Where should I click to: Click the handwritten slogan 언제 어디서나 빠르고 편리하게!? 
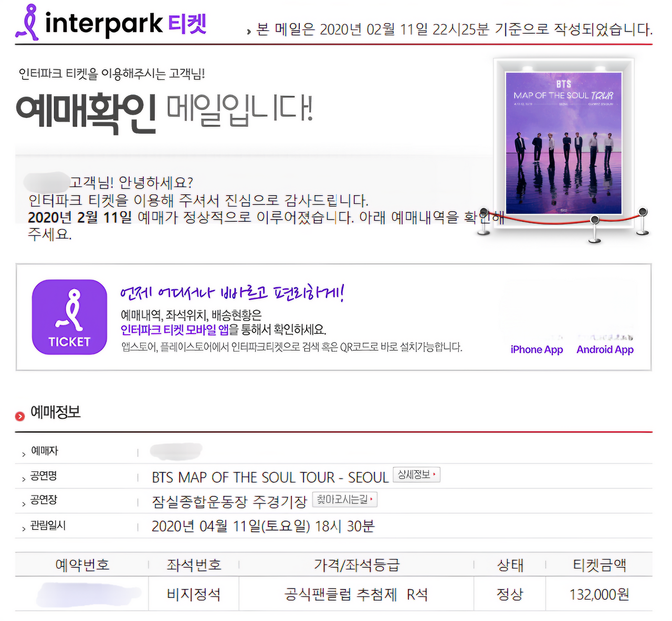click(232, 292)
